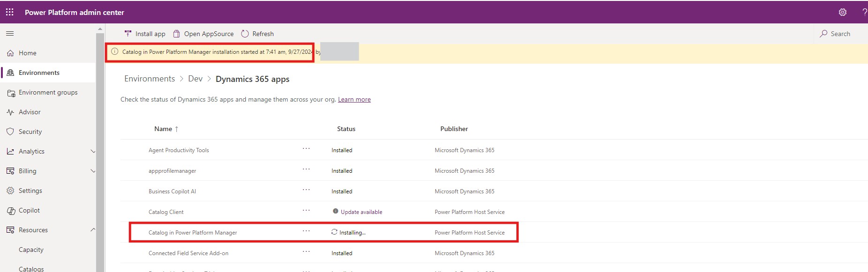Open the app launcher waffle icon
Image resolution: width=868 pixels, height=272 pixels.
9,12
